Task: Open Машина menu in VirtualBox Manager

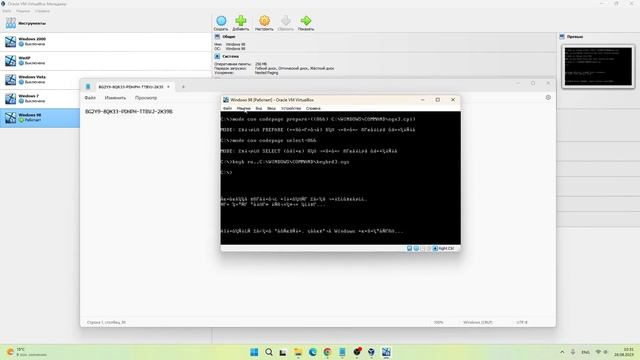Action: click(23, 11)
